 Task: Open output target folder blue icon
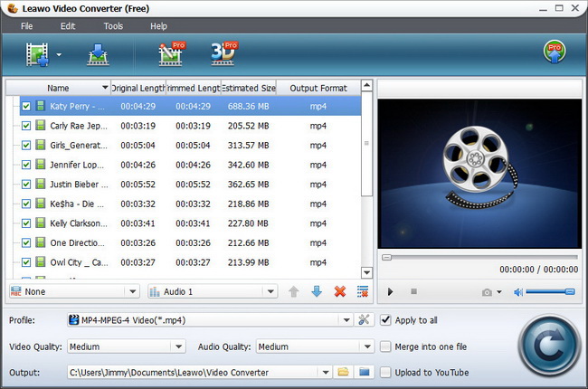(x=365, y=372)
